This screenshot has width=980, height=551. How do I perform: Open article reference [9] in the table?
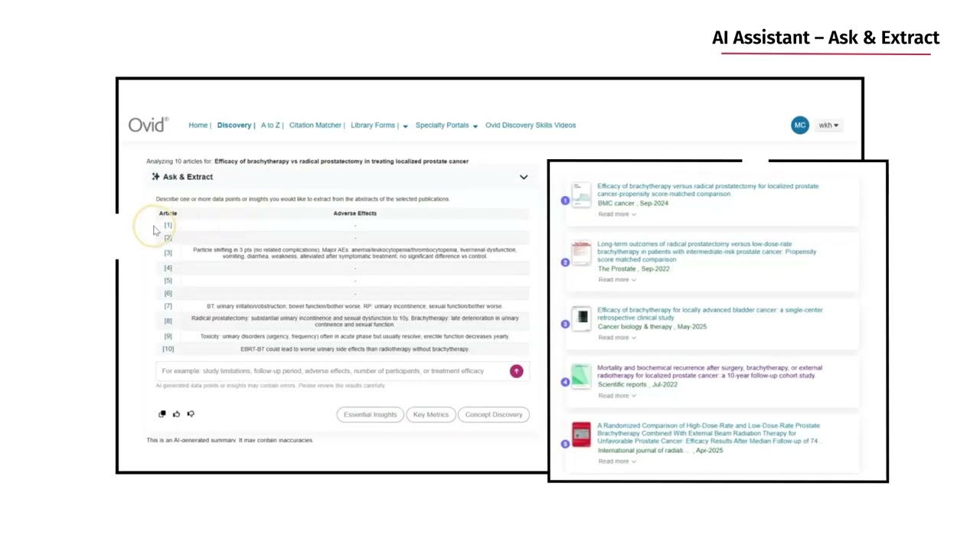click(168, 337)
